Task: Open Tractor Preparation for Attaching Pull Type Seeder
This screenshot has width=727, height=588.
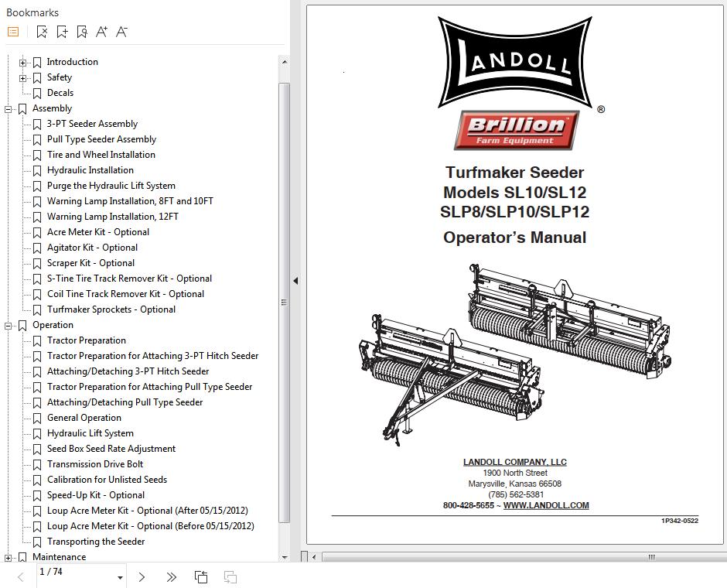Action: [x=150, y=387]
